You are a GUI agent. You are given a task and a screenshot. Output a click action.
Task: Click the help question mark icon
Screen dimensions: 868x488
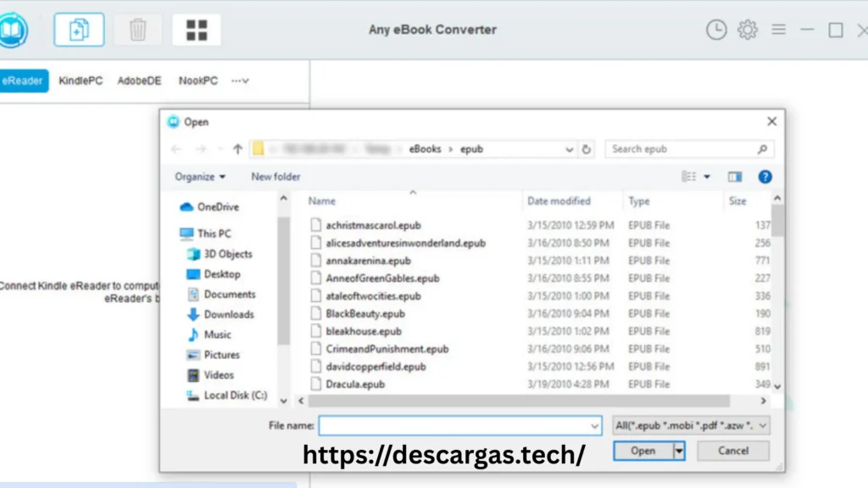click(765, 176)
